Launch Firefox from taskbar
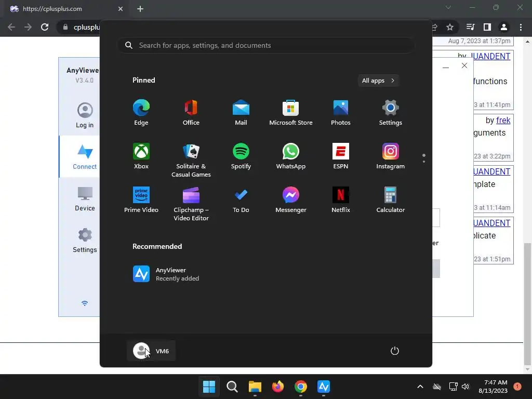Viewport: 532px width, 399px height. point(278,387)
